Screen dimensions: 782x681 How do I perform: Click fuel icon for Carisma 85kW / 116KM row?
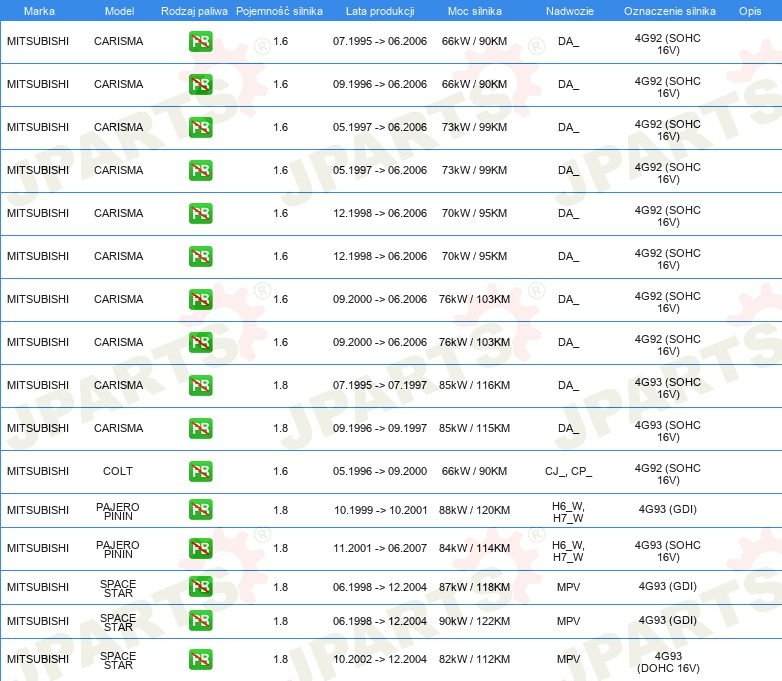click(200, 385)
